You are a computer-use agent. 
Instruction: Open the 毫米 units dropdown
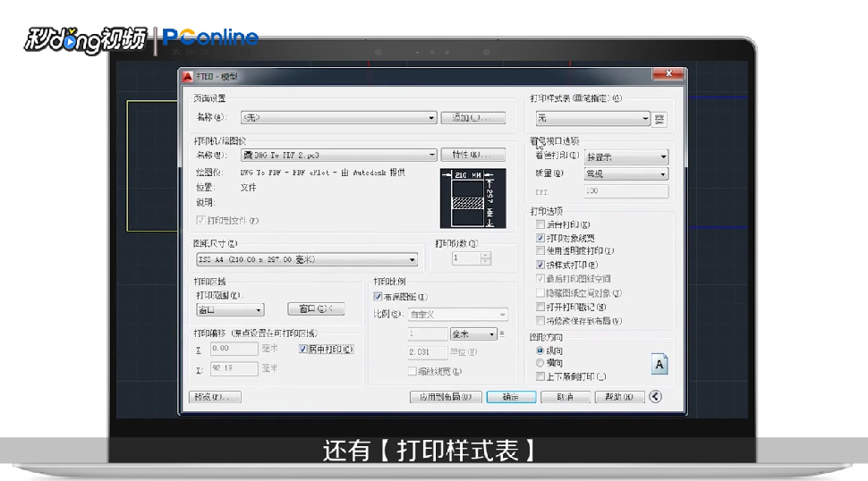[473, 334]
